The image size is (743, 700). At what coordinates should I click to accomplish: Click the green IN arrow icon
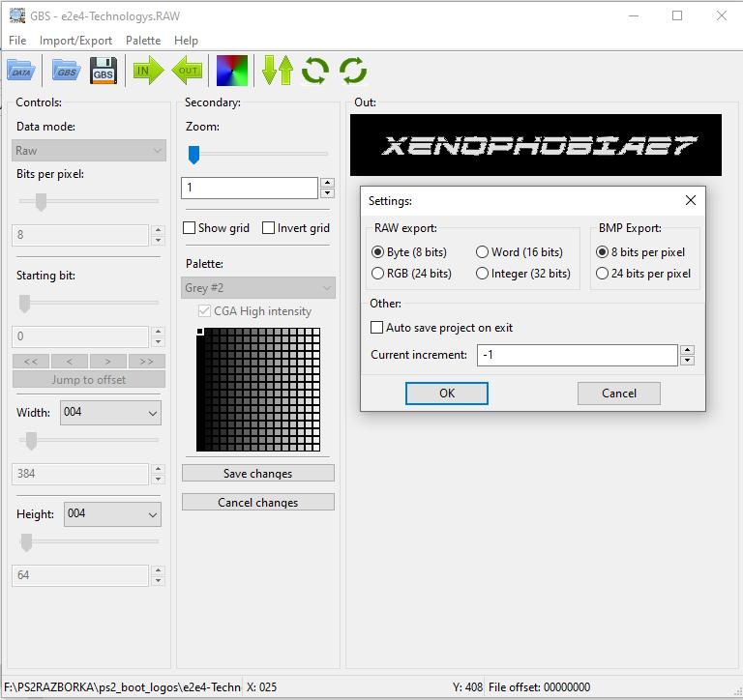pyautogui.click(x=148, y=71)
